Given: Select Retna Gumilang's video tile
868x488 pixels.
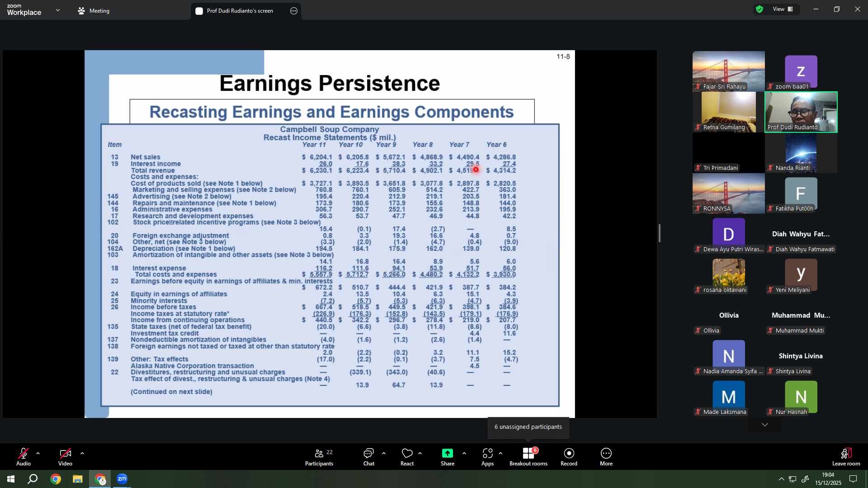Looking at the screenshot, I should pos(729,112).
